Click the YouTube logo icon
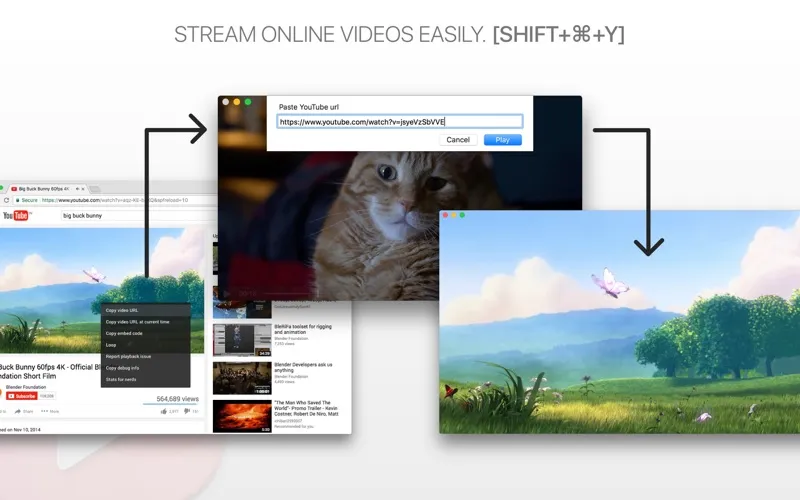This screenshot has height=500, width=800. (16, 215)
